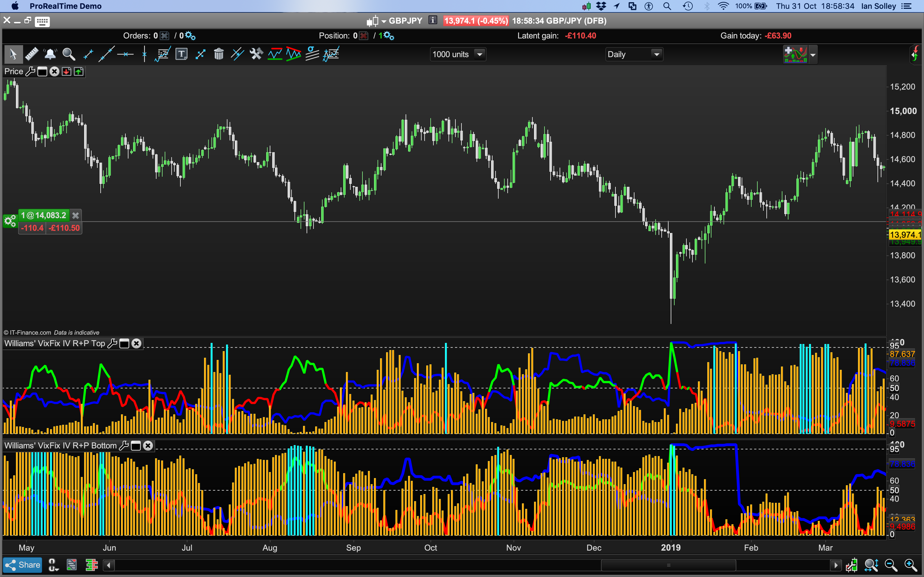Toggle the arrow cursor selection mode
The width and height of the screenshot is (924, 577).
[x=13, y=54]
